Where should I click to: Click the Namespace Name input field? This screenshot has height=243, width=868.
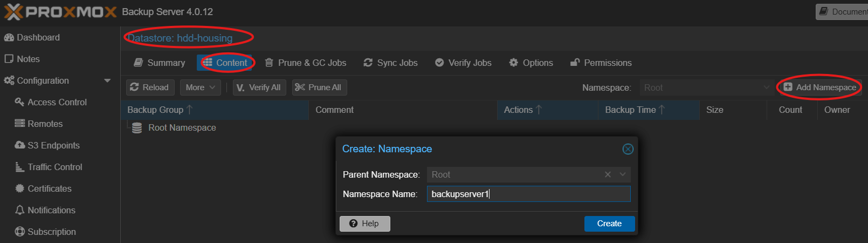coord(528,194)
